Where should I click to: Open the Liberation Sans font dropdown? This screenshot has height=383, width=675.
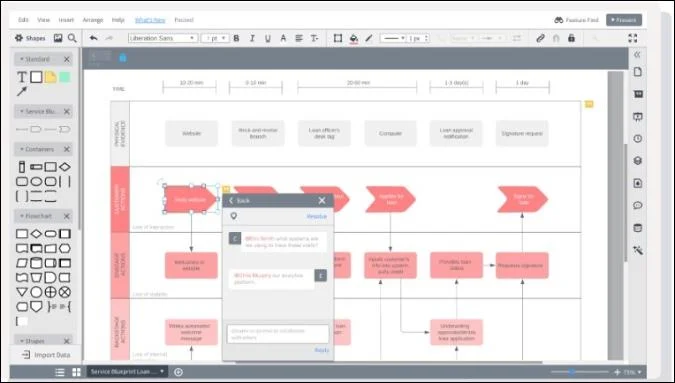point(163,38)
